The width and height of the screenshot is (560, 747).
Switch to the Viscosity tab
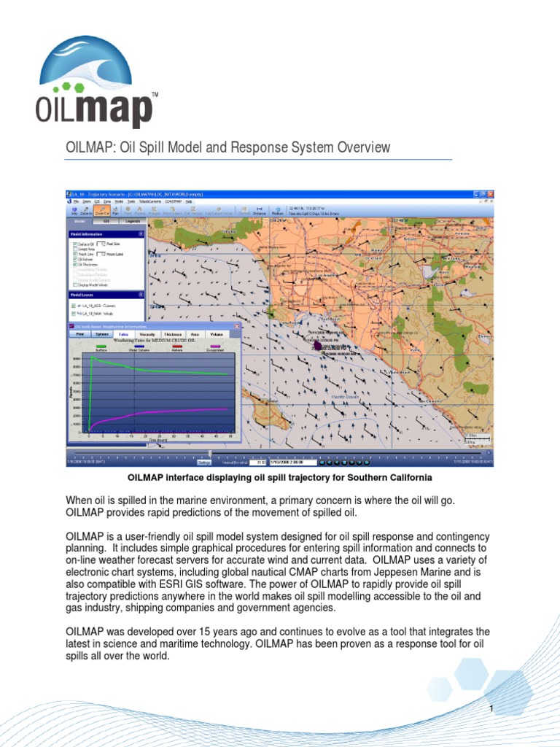pyautogui.click(x=146, y=333)
